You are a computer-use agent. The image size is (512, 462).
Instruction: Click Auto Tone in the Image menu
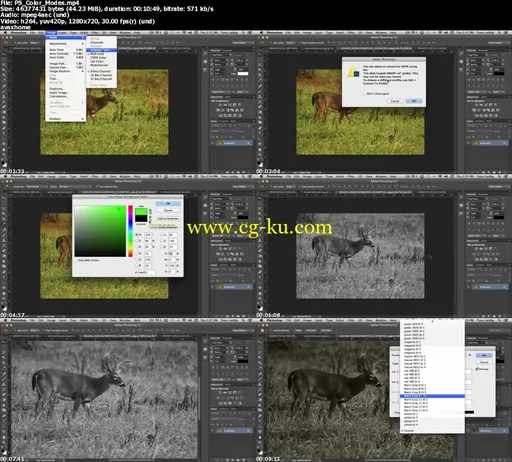65,50
